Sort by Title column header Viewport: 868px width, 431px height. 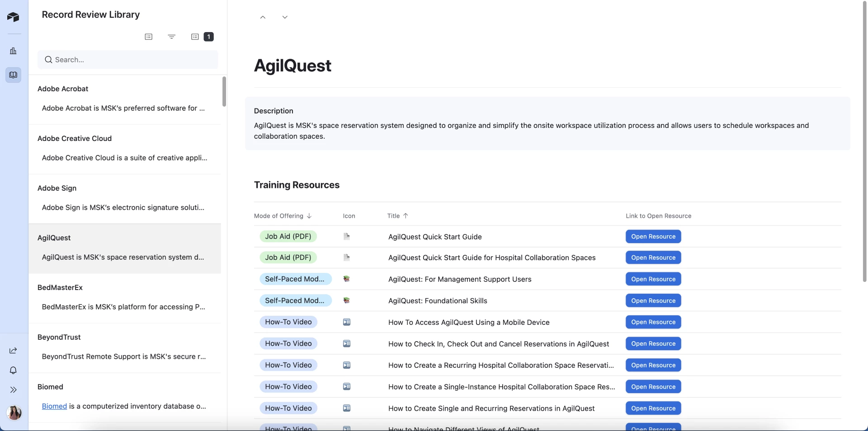click(398, 216)
